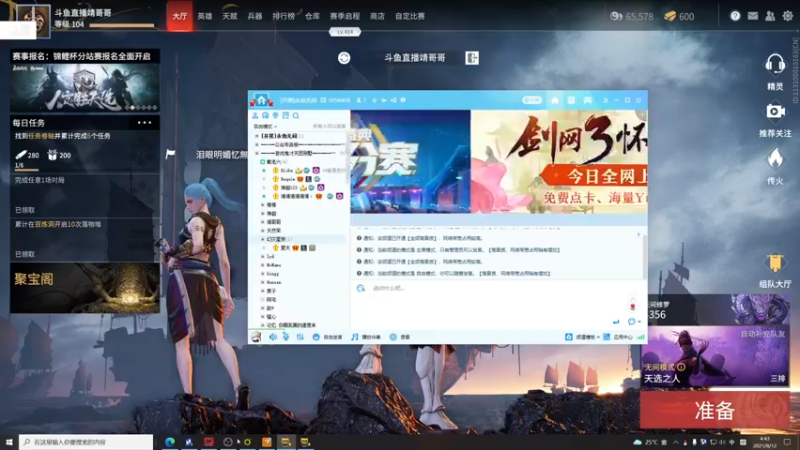Screen dimensions: 800x450
Task: Click the 精灵 headset icon
Action: (x=775, y=65)
